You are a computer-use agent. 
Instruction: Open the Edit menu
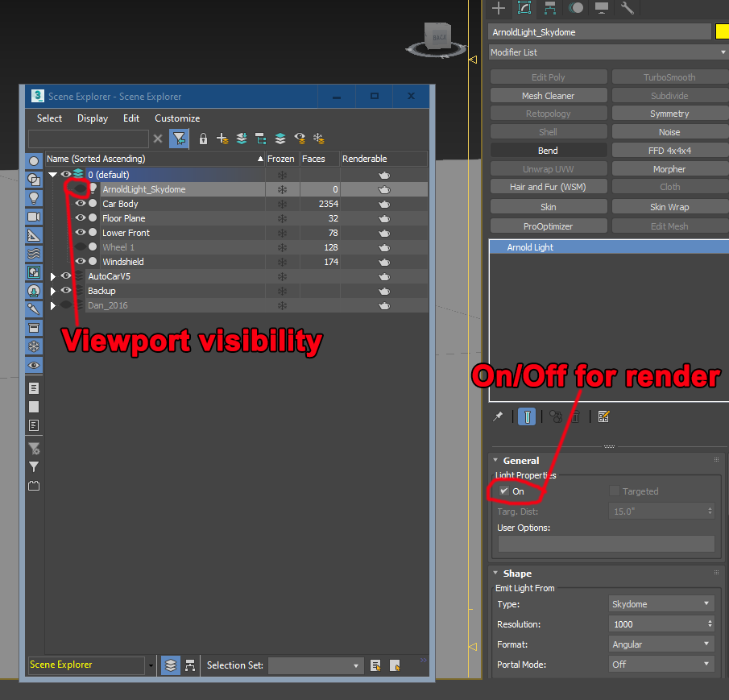(x=131, y=118)
